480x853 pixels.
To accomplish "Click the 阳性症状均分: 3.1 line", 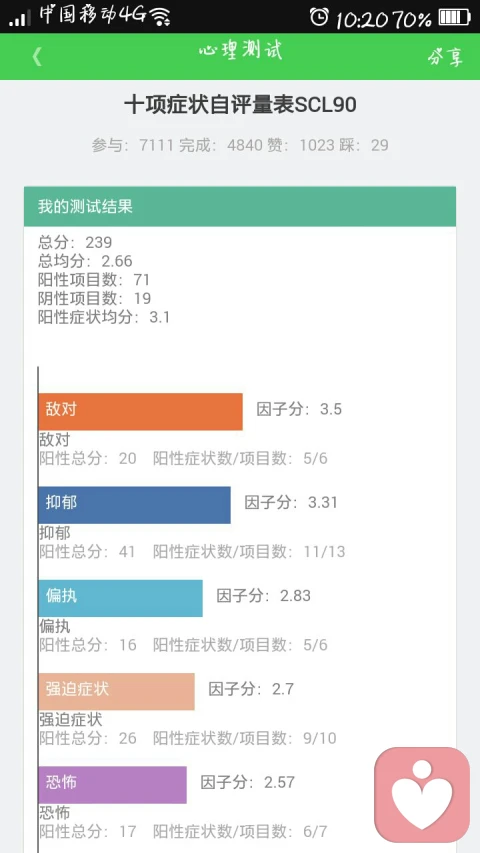I will [103, 317].
